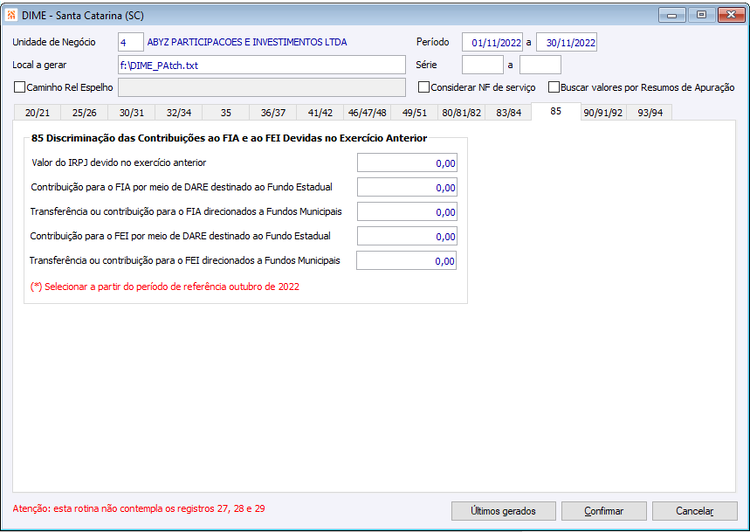Switch to the 36/37 tab
Screen dimensions: 750x532
273,112
